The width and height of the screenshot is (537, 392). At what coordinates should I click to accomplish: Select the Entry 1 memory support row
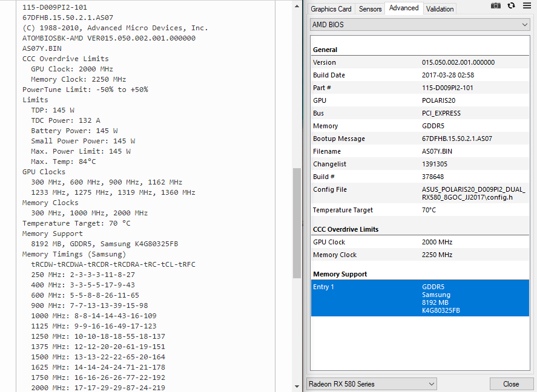(420, 298)
